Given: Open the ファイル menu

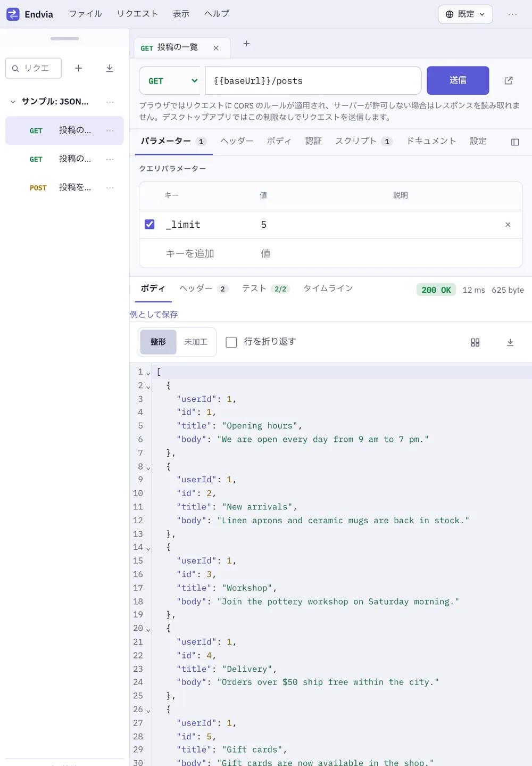Looking at the screenshot, I should [x=86, y=14].
